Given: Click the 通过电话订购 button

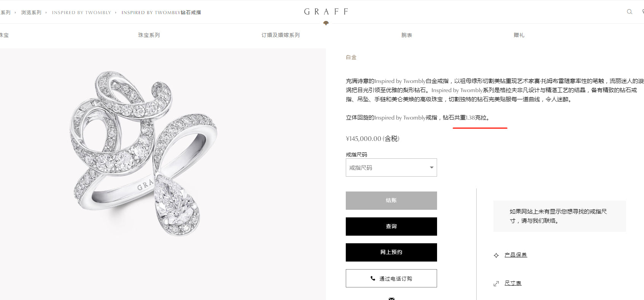Looking at the screenshot, I should pos(391,278).
